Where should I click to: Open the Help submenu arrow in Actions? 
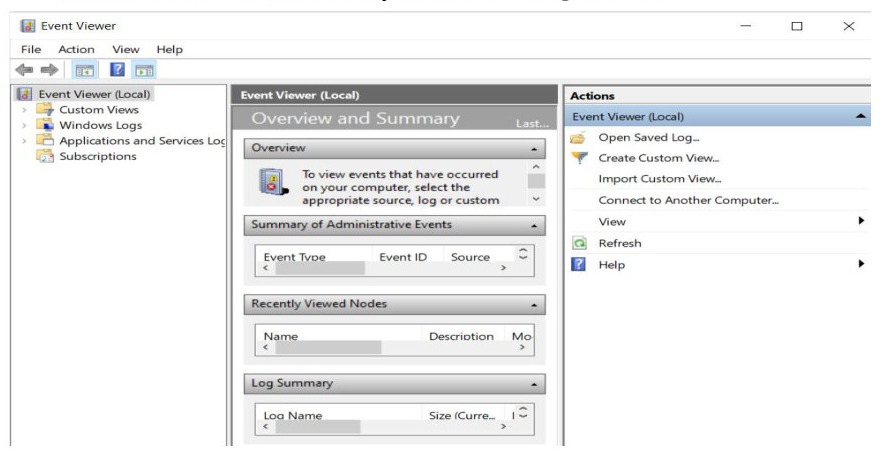point(861,263)
